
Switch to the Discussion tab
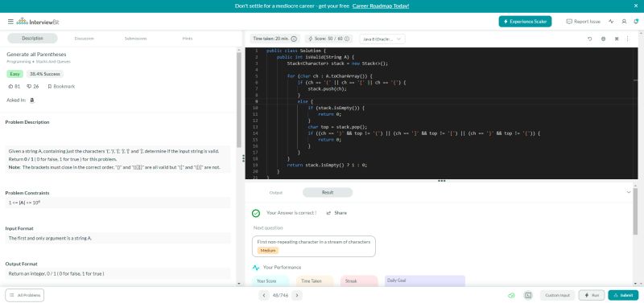coord(85,38)
